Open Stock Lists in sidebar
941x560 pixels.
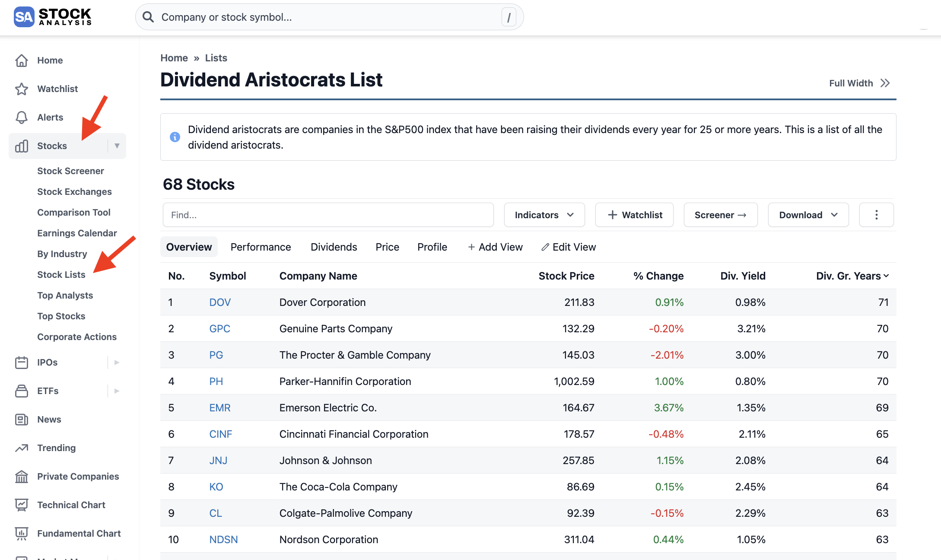click(x=61, y=275)
